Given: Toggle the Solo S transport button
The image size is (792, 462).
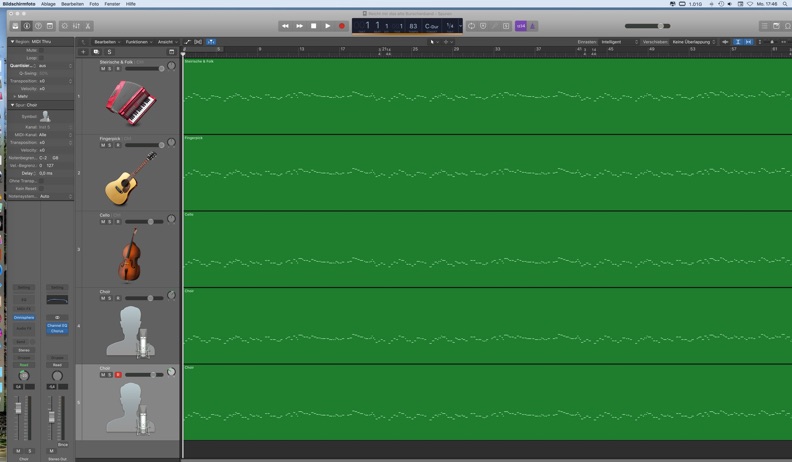Looking at the screenshot, I should [506, 26].
